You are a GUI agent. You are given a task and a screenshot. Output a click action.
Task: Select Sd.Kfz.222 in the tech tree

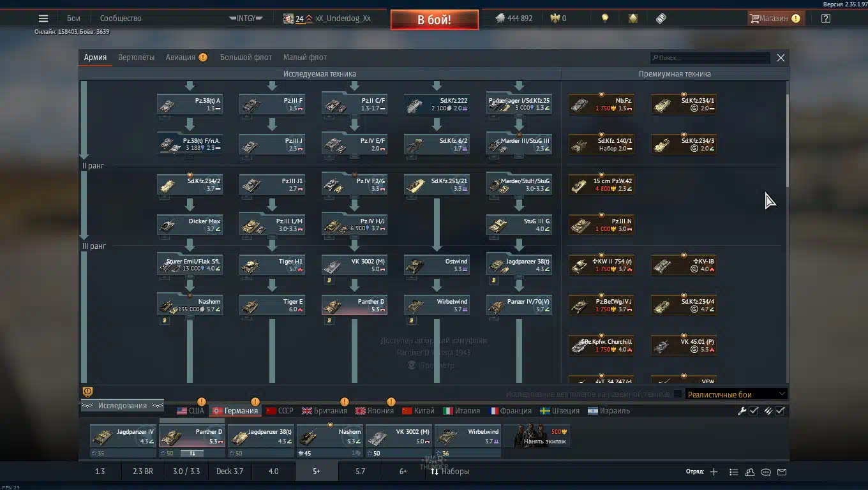coord(437,104)
